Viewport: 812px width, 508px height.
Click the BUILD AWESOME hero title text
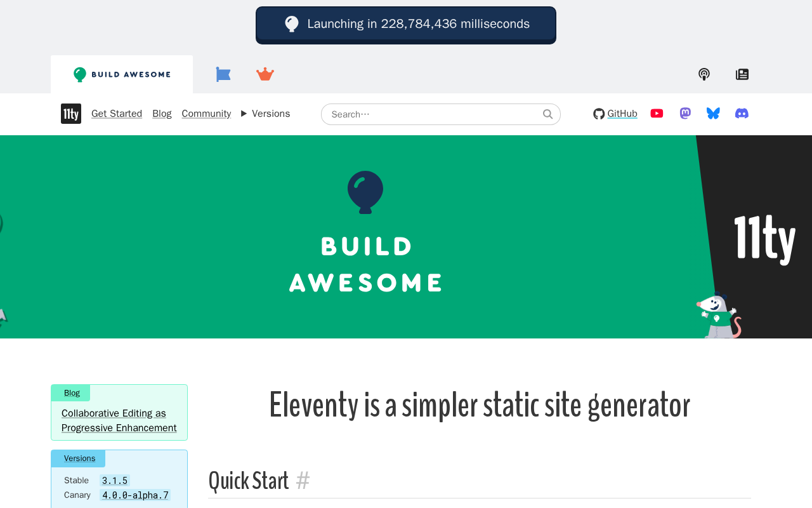click(x=366, y=265)
